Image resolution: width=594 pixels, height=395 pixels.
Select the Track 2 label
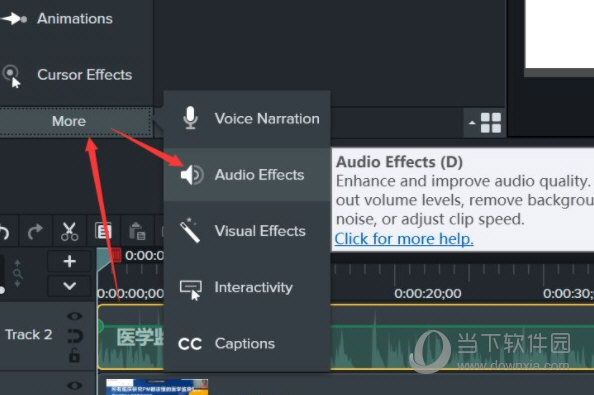28,335
